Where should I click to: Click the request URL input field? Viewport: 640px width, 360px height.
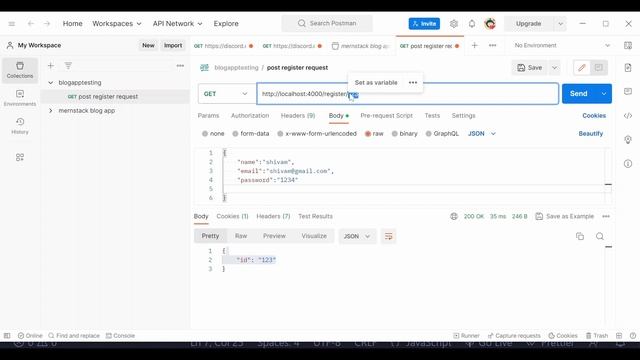pyautogui.click(x=407, y=94)
